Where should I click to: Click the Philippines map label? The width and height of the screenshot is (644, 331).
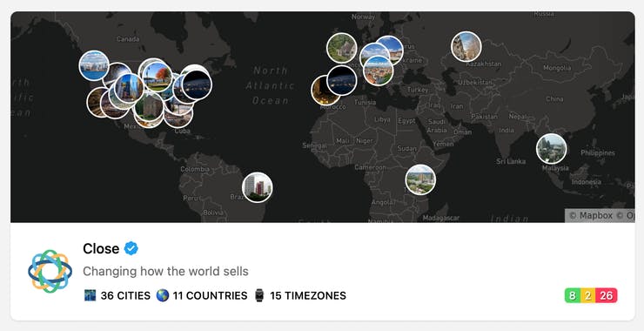(598, 152)
